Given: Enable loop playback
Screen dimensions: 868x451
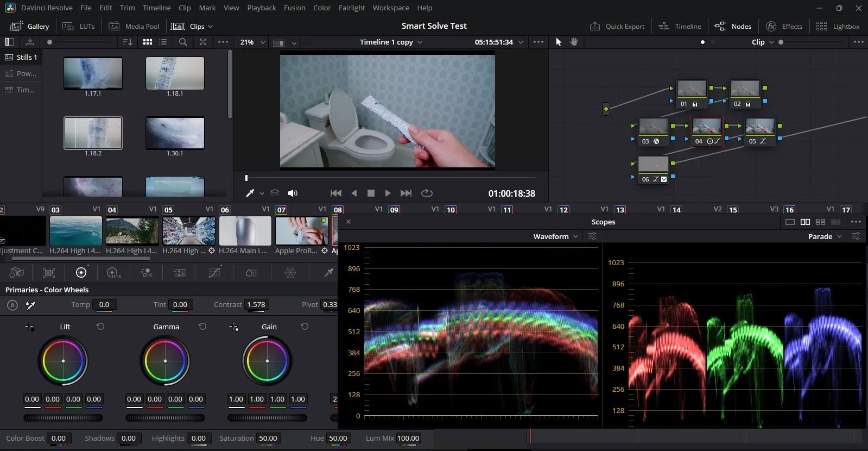Looking at the screenshot, I should pyautogui.click(x=427, y=193).
